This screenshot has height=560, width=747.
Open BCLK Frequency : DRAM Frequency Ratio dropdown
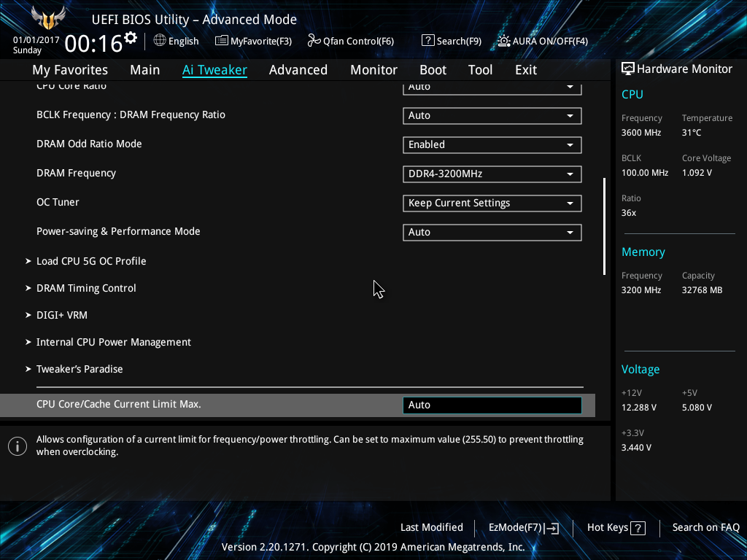(492, 116)
